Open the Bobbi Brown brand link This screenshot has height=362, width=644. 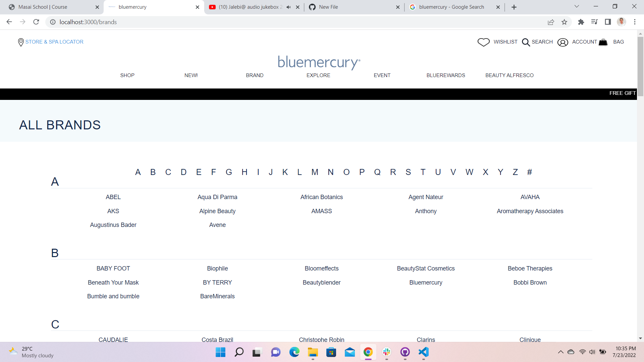pyautogui.click(x=530, y=282)
